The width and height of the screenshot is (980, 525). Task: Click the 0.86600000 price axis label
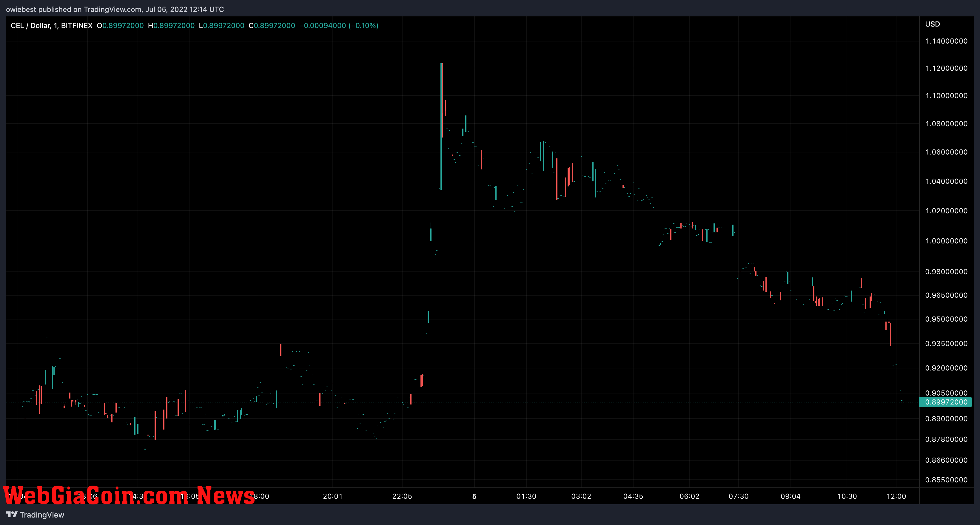pos(946,460)
